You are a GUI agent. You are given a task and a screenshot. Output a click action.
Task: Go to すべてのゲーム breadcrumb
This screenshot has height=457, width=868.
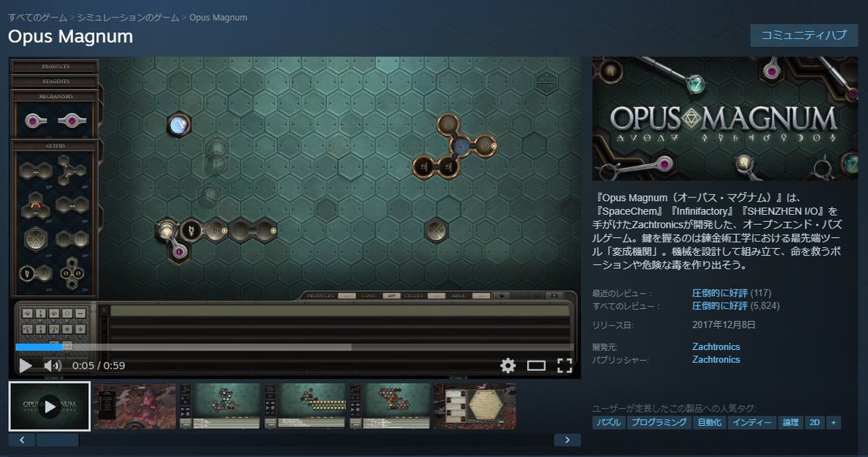tap(37, 17)
